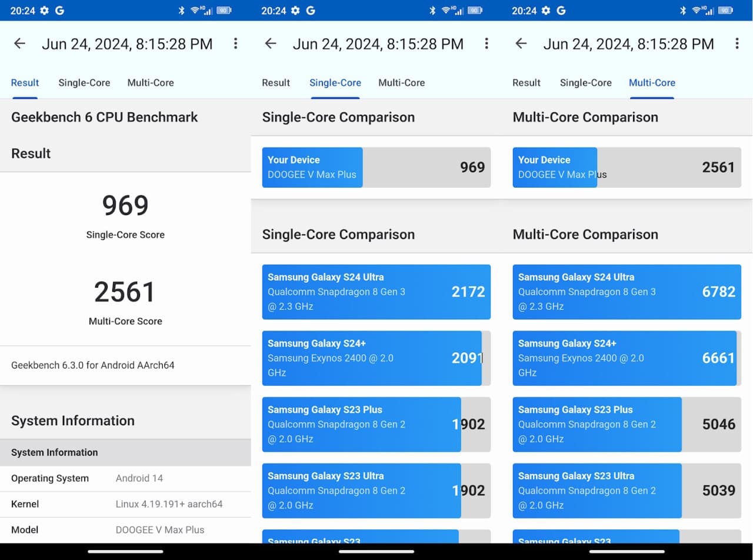Tap the Bluetooth icon in the Result screen status bar
This screenshot has width=753, height=560.
[182, 11]
